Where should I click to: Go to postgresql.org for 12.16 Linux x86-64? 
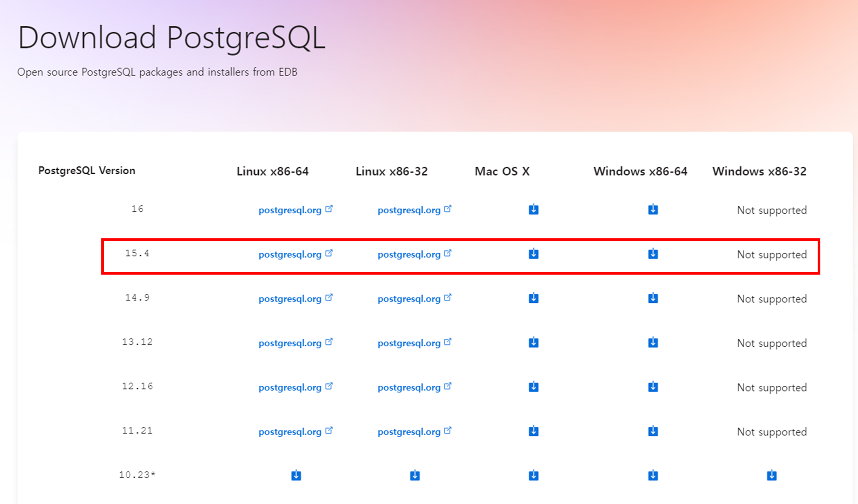tap(295, 387)
